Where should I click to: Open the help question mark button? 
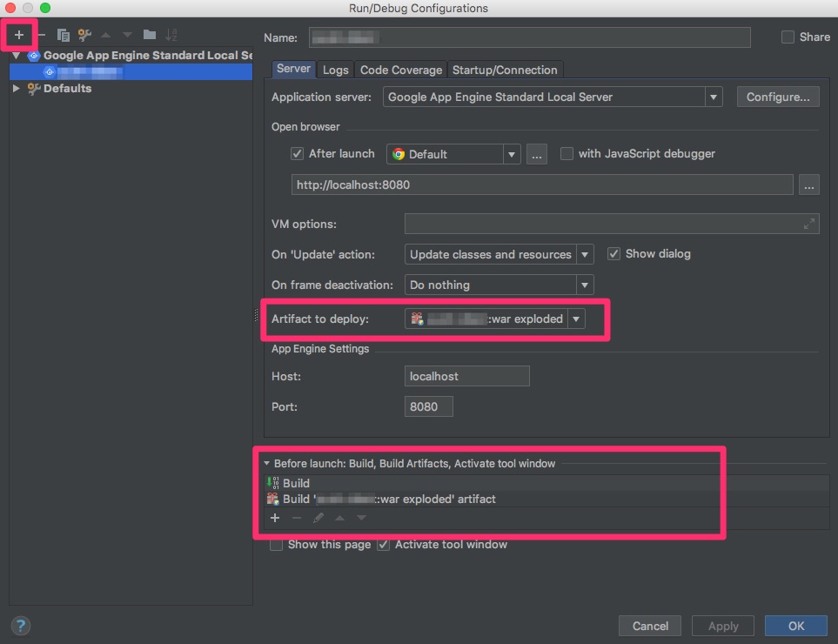tap(21, 625)
